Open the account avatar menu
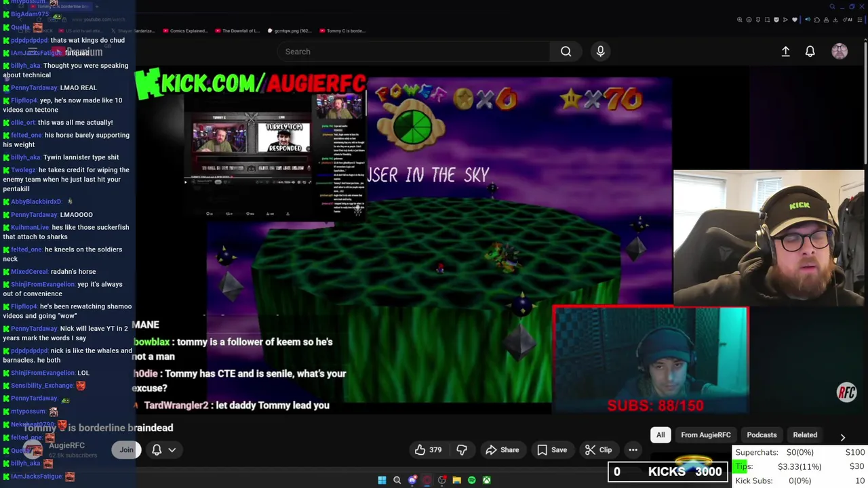 pyautogui.click(x=840, y=52)
